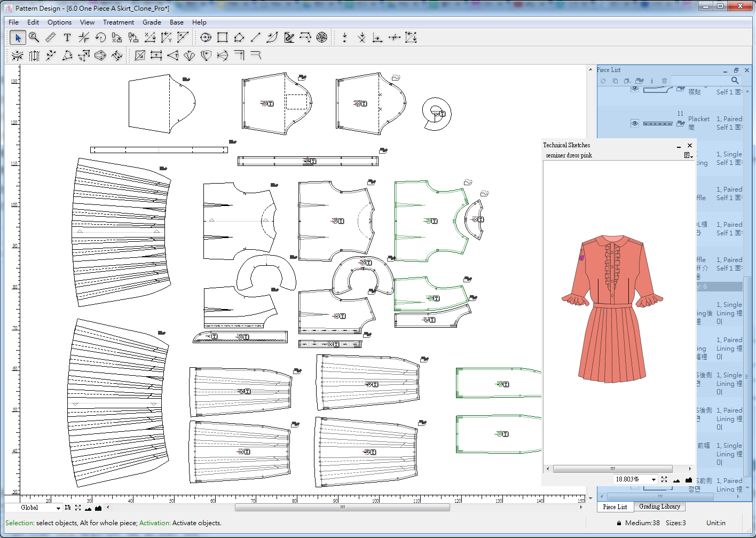Open the 18.803% zoom dropdown
Screen dimensions: 756x538
click(x=653, y=479)
